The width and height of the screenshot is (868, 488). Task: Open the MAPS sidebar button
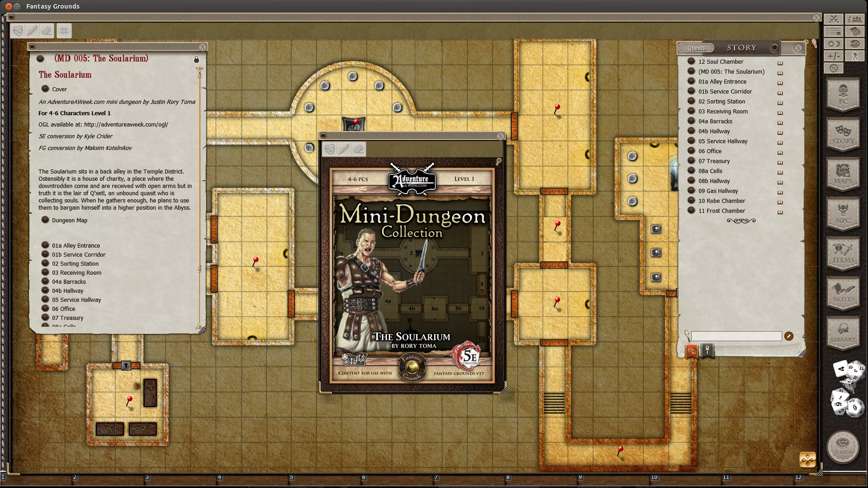click(843, 174)
